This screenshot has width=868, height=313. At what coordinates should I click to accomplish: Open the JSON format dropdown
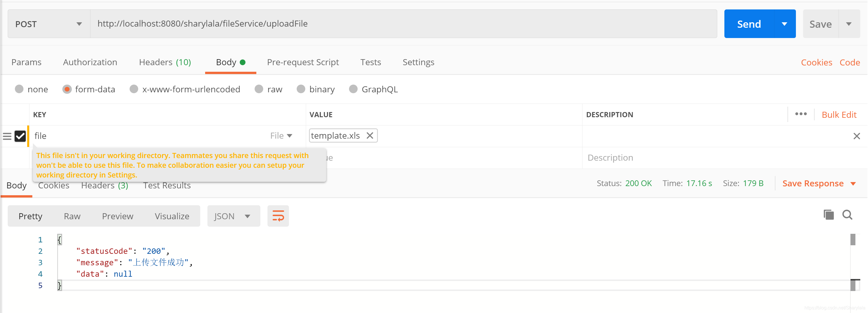click(233, 216)
